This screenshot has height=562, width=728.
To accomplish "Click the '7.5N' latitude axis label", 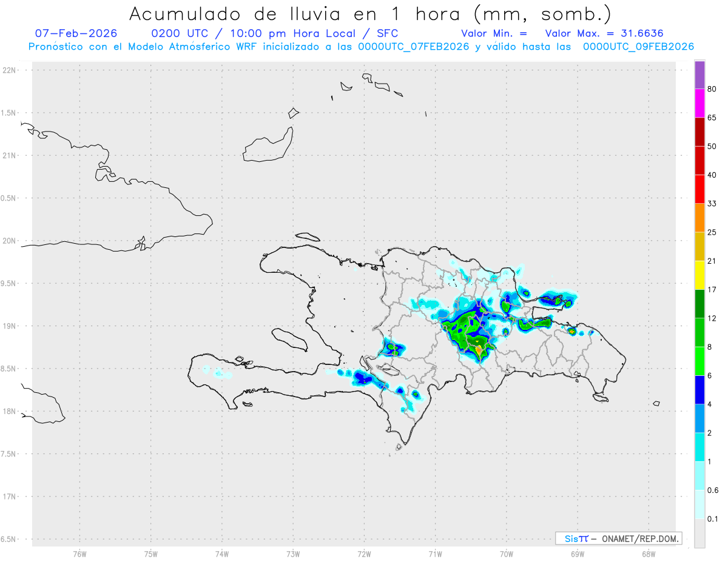I will pos(9,454).
